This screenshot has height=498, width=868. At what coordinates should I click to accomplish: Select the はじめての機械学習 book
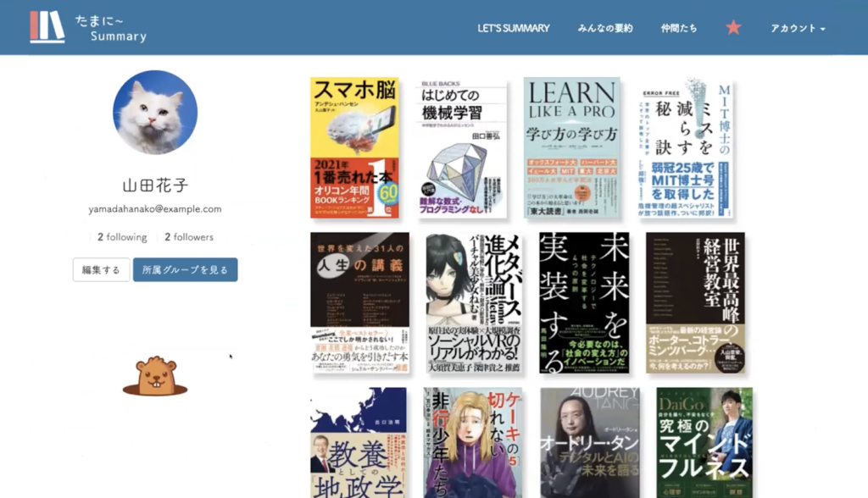tap(464, 148)
